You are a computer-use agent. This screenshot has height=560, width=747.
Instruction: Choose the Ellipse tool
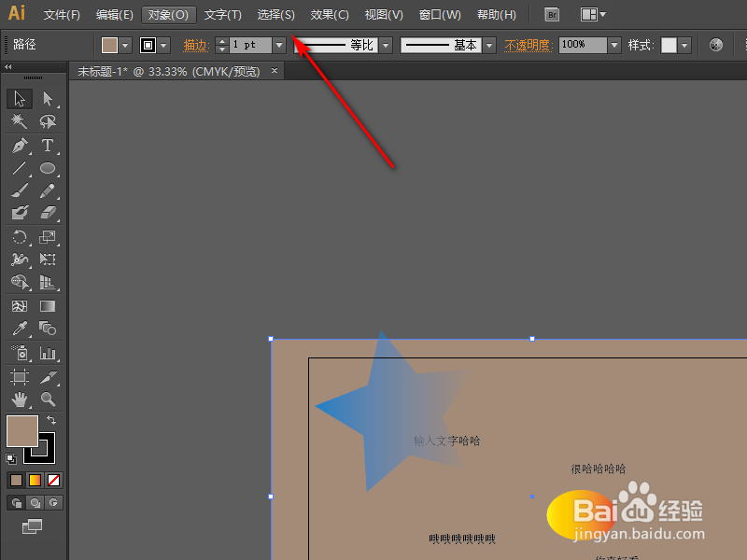tap(48, 168)
